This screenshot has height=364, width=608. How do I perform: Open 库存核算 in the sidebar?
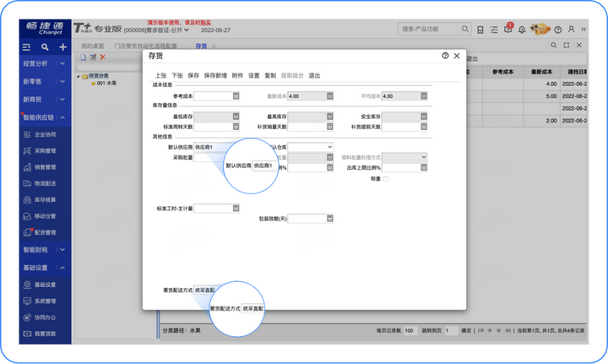45,199
